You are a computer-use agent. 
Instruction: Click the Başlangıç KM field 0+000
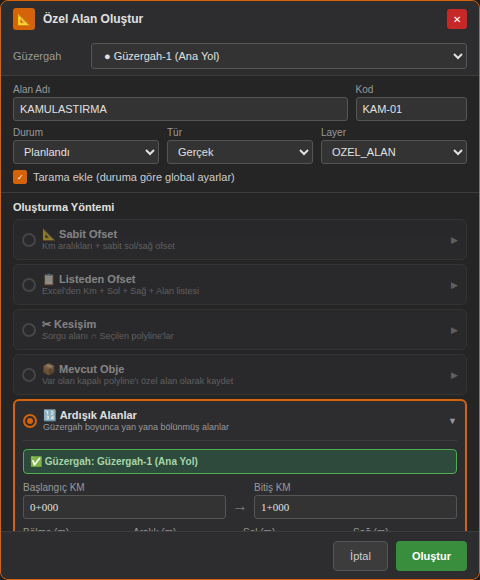[x=124, y=507]
